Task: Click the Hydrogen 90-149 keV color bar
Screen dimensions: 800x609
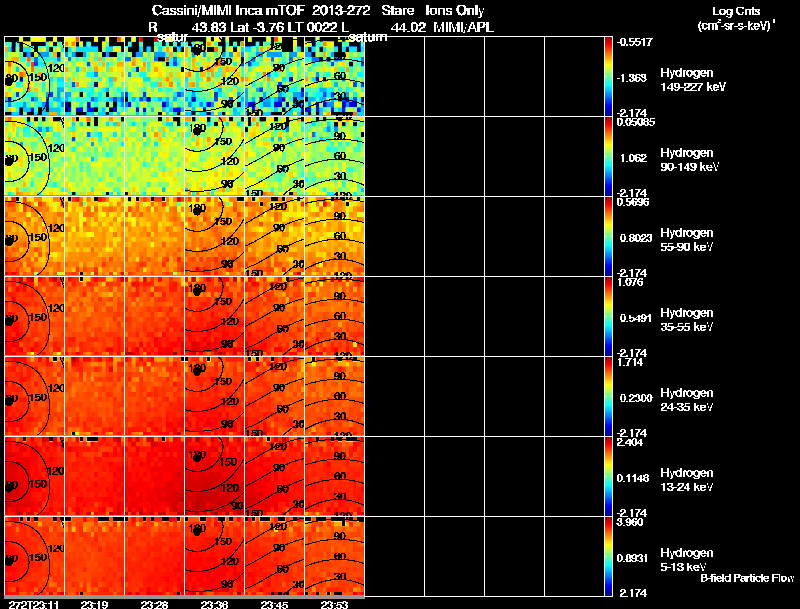Action: click(x=608, y=157)
